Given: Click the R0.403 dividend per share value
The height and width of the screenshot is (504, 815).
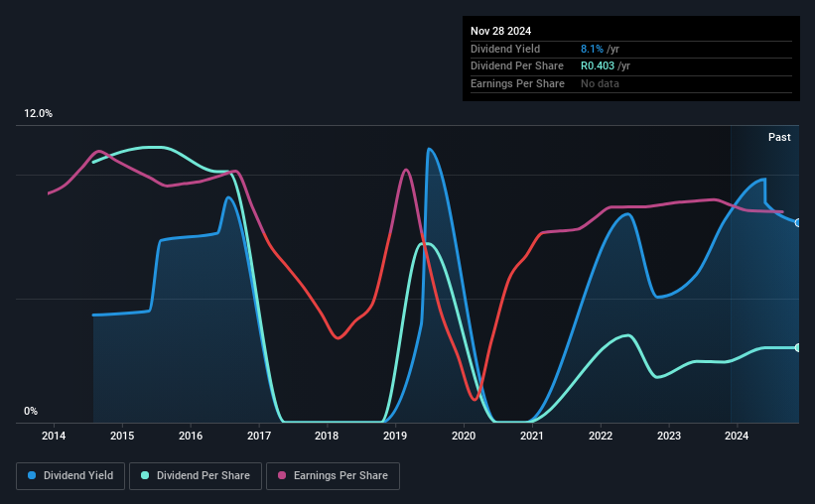Looking at the screenshot, I should (x=598, y=66).
